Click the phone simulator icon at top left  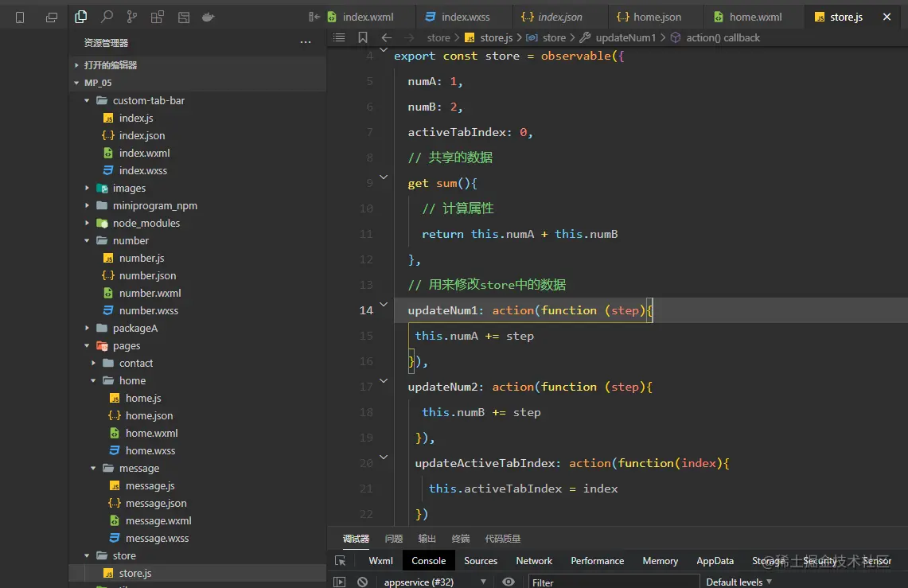(20, 18)
